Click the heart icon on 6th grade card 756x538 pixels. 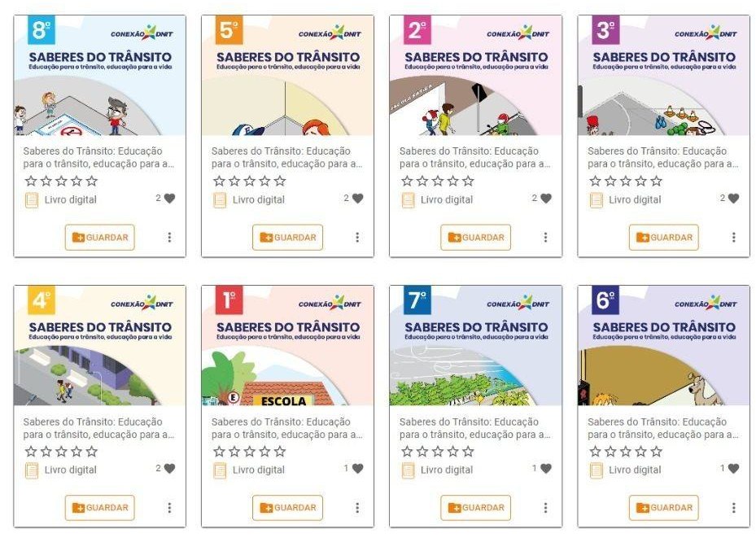tap(733, 468)
